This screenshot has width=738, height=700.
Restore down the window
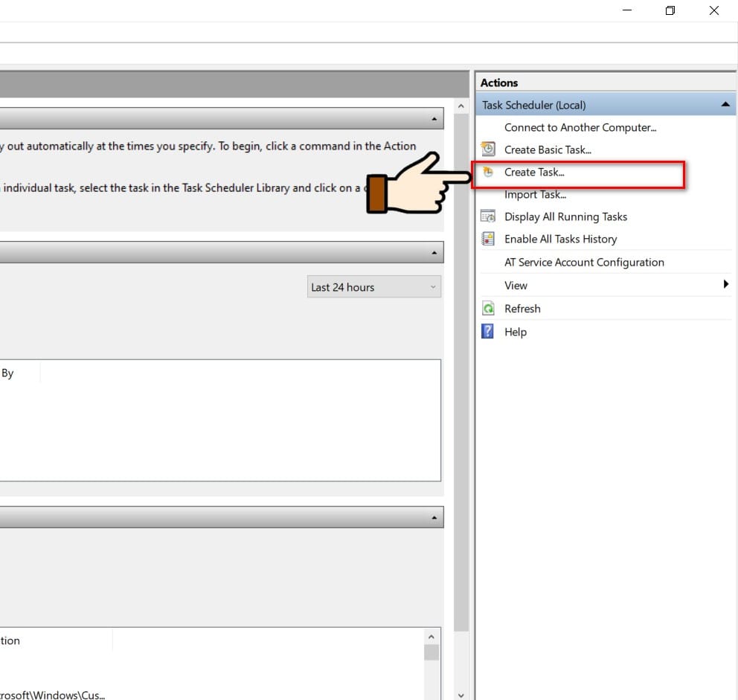[x=670, y=10]
